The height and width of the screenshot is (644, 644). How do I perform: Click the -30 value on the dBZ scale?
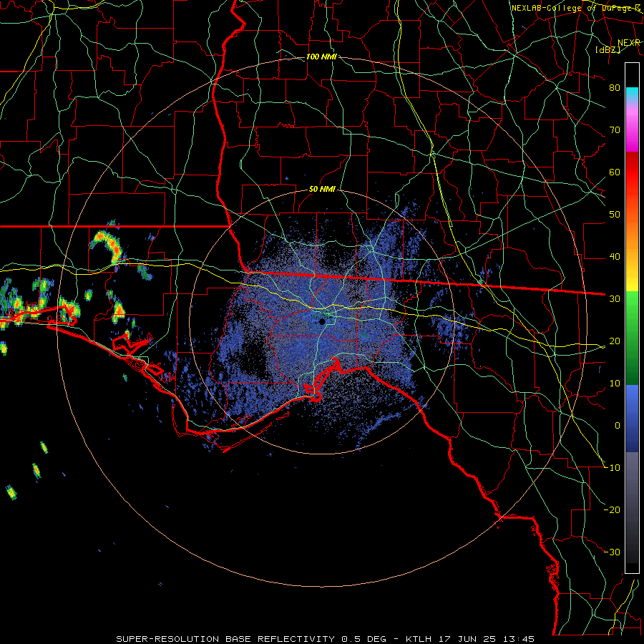pyautogui.click(x=613, y=552)
